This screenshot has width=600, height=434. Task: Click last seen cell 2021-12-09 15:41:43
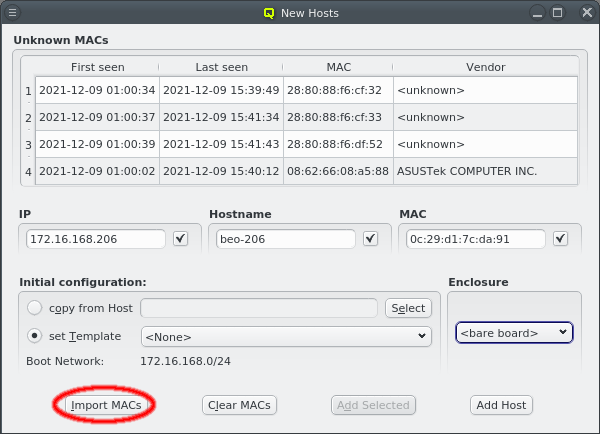point(221,144)
